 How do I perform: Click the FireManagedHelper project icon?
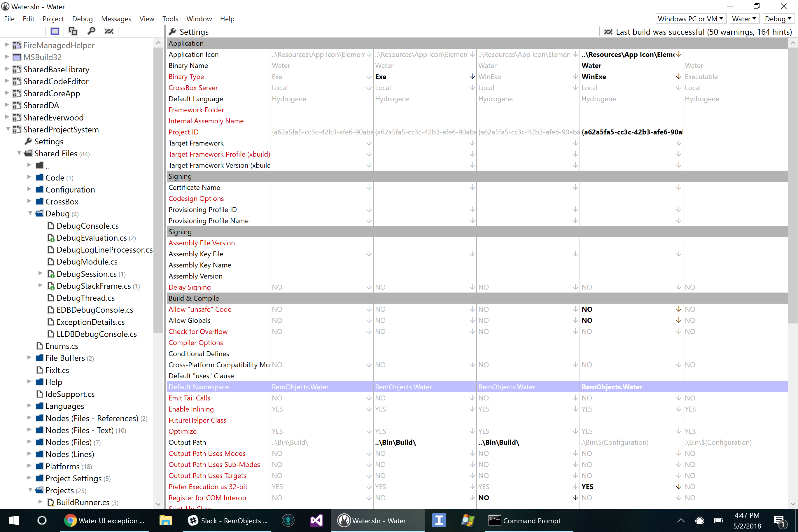coord(17,45)
